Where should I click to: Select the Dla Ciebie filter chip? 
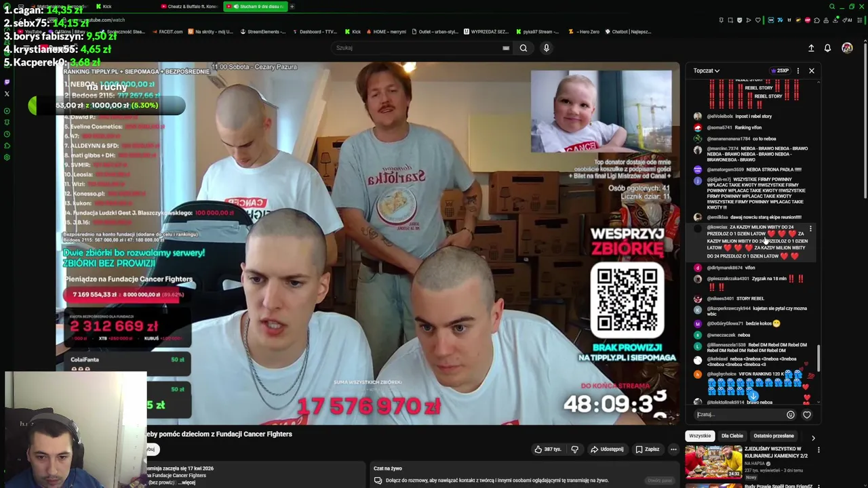732,436
